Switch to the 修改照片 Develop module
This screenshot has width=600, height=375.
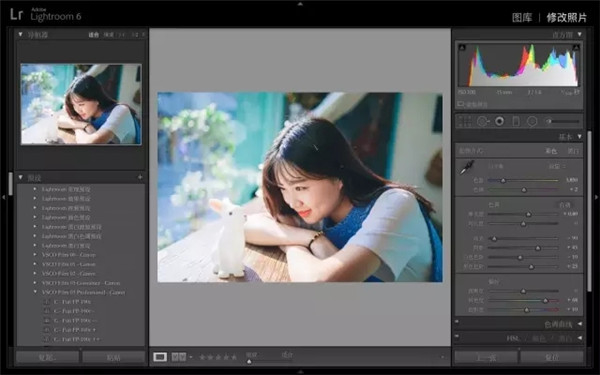point(566,18)
